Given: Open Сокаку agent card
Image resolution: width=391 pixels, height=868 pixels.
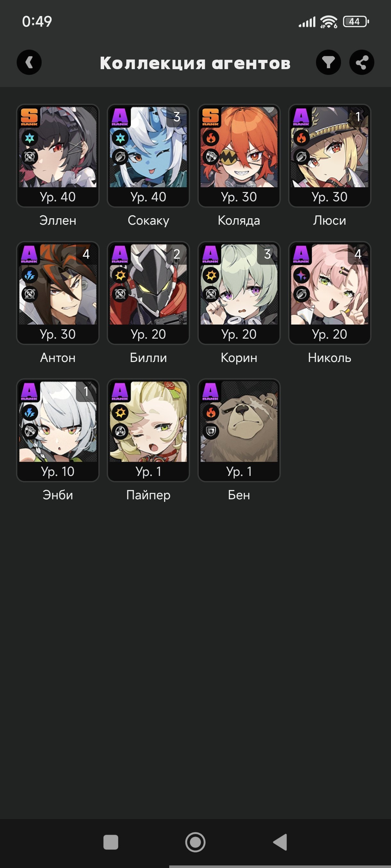Looking at the screenshot, I should coord(148,156).
